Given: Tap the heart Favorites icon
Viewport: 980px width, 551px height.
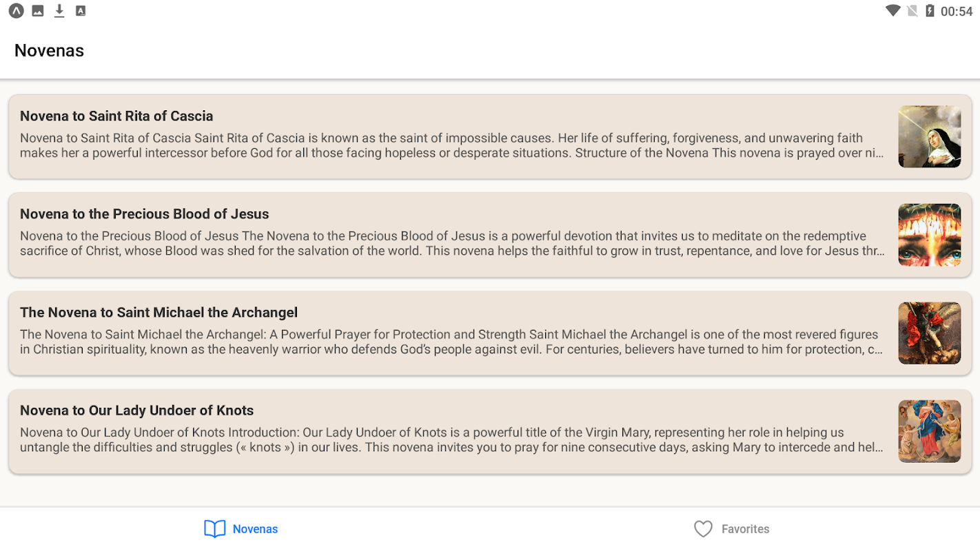Looking at the screenshot, I should point(703,529).
